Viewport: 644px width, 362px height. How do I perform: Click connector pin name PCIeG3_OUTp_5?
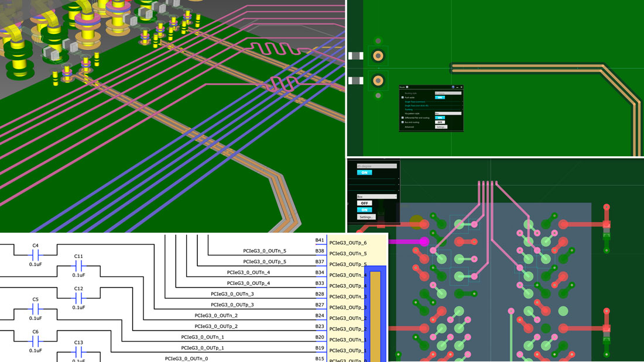click(x=348, y=264)
